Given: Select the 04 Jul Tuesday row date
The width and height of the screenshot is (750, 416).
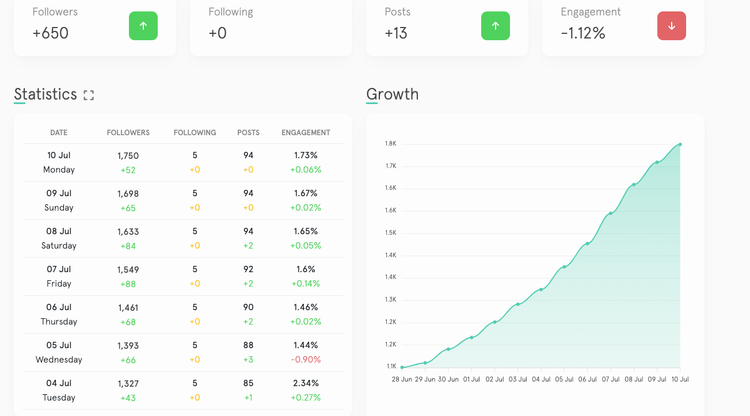Looking at the screenshot, I should coord(59,390).
